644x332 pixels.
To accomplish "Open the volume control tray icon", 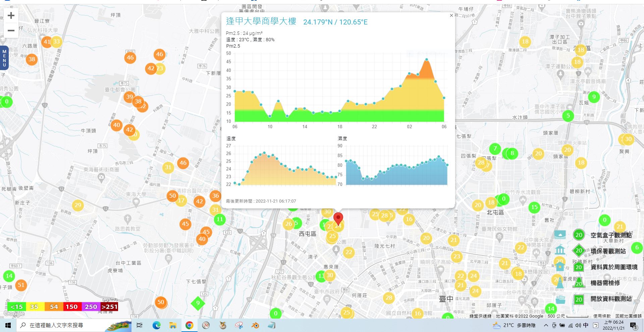I will pyautogui.click(x=578, y=325).
